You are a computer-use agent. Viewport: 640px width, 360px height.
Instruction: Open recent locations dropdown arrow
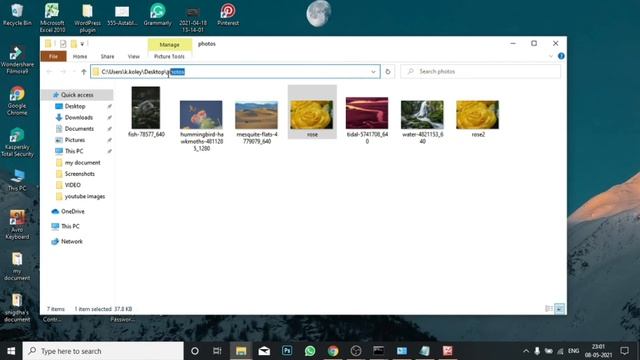tap(74, 72)
